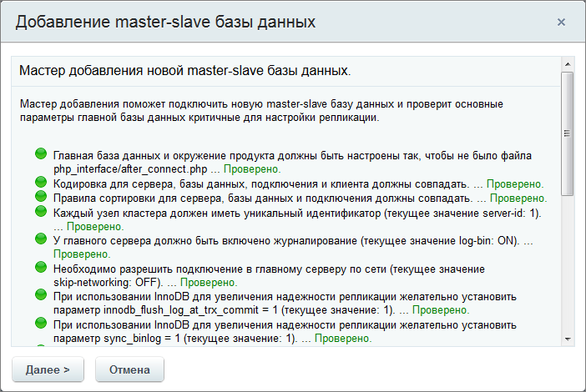Click the Далее > button
Image resolution: width=586 pixels, height=392 pixels.
[x=48, y=369]
